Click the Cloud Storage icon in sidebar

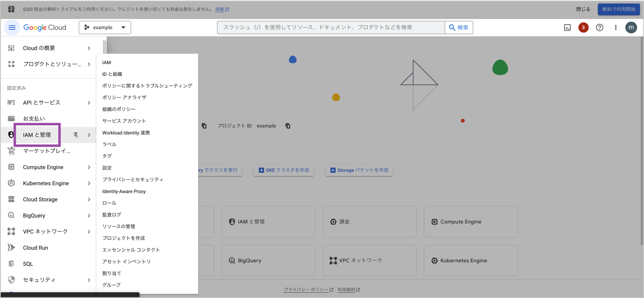(x=11, y=199)
